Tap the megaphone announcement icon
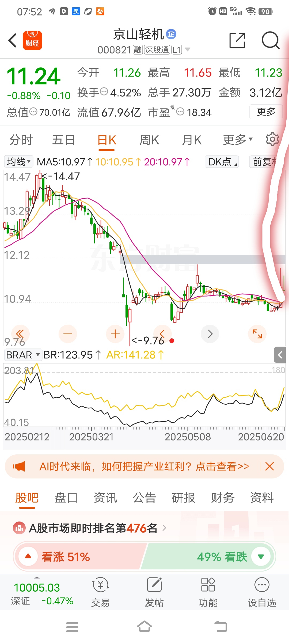Screen dimensions: 289x644 coord(19,466)
